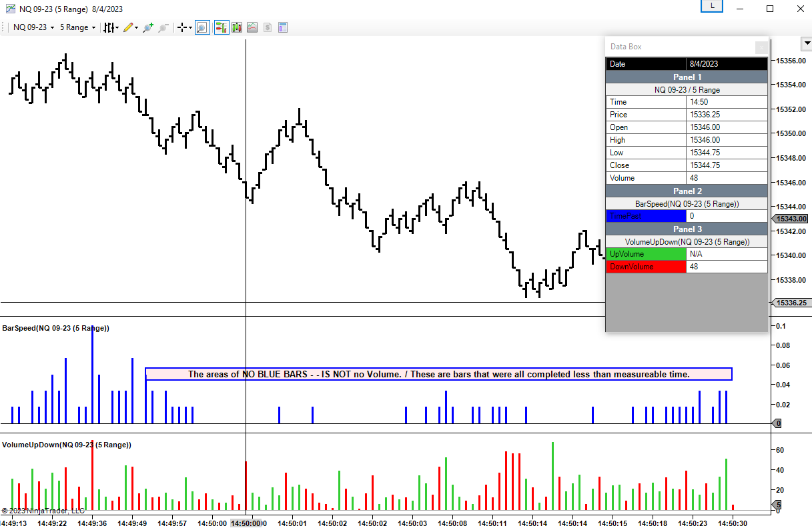Click the 14:49:13 time axis label

click(x=13, y=523)
